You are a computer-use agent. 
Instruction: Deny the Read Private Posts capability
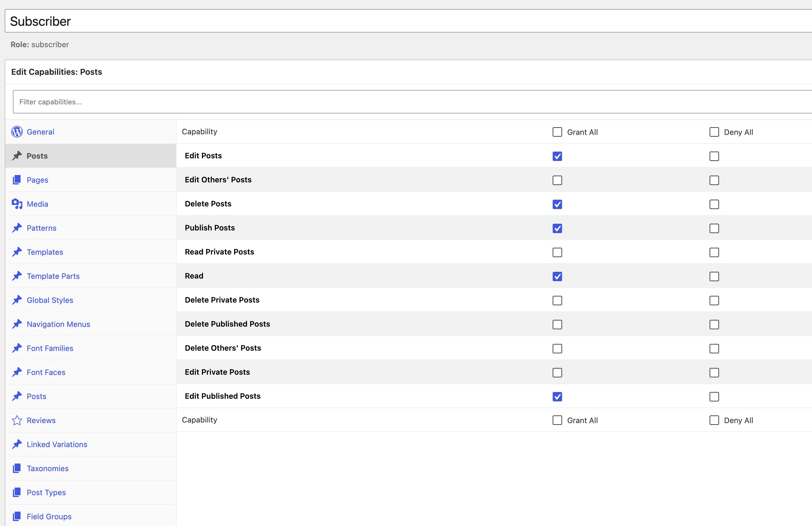coord(714,252)
